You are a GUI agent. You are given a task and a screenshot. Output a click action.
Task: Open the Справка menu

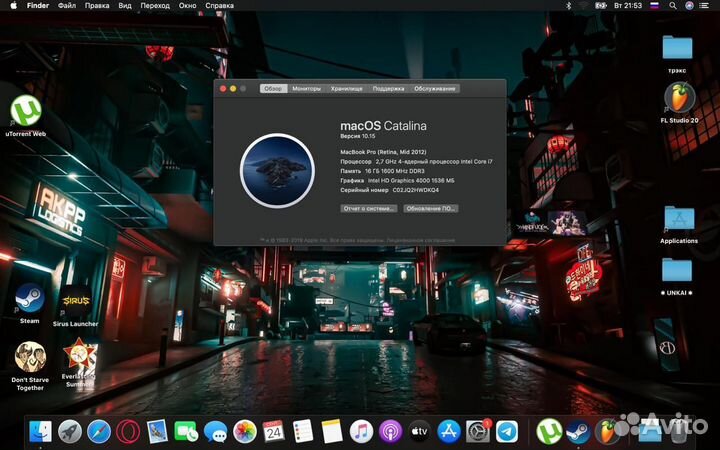click(219, 6)
